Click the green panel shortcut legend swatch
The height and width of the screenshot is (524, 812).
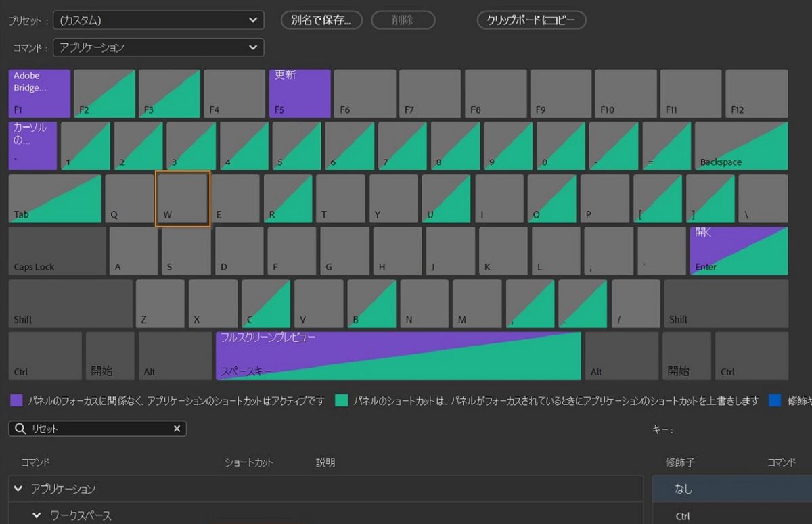342,401
